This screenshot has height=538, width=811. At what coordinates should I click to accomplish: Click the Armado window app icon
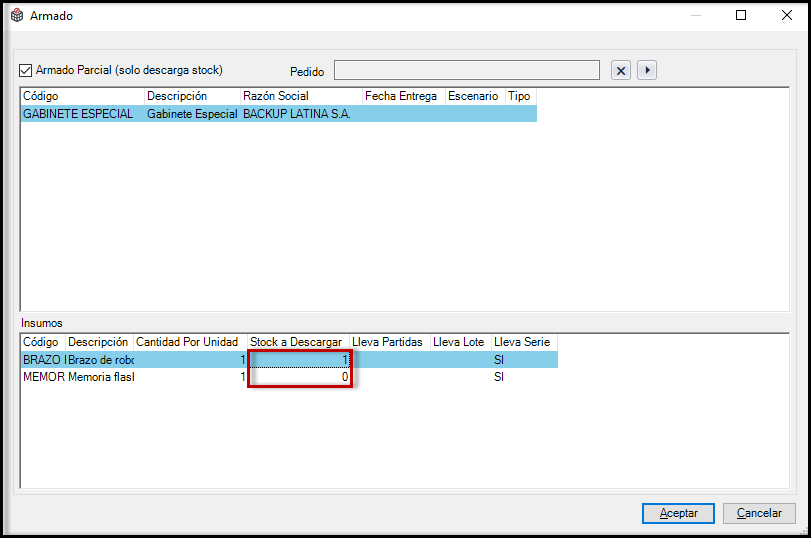(17, 15)
